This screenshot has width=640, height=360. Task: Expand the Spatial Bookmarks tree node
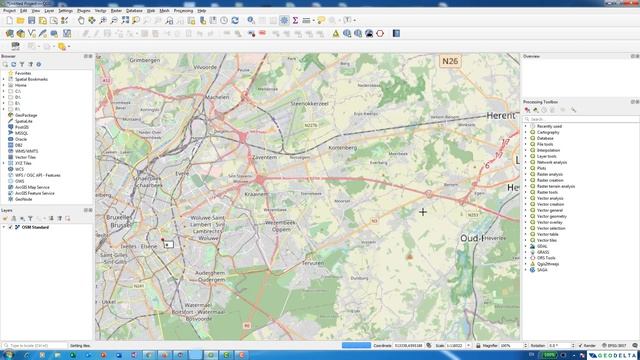click(x=4, y=79)
